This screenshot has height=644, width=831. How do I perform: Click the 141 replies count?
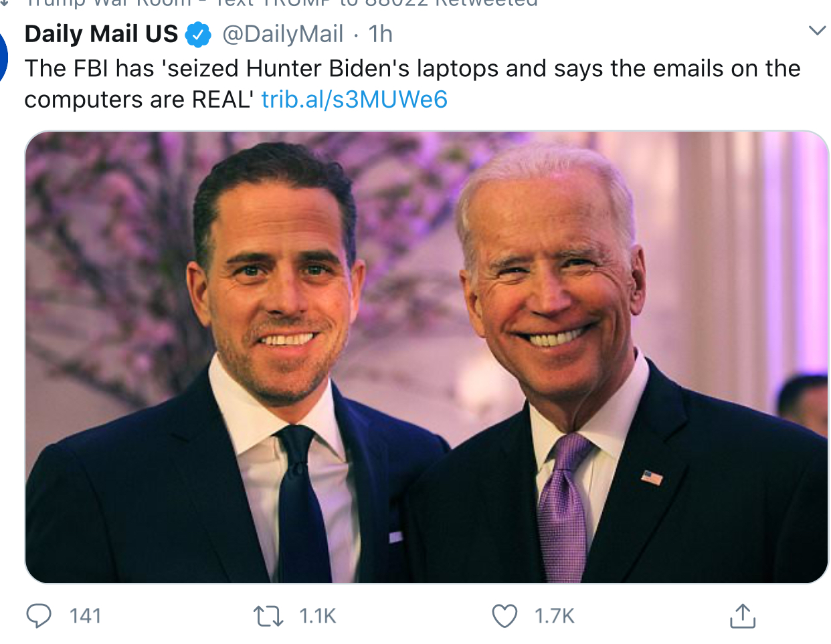[x=85, y=616]
